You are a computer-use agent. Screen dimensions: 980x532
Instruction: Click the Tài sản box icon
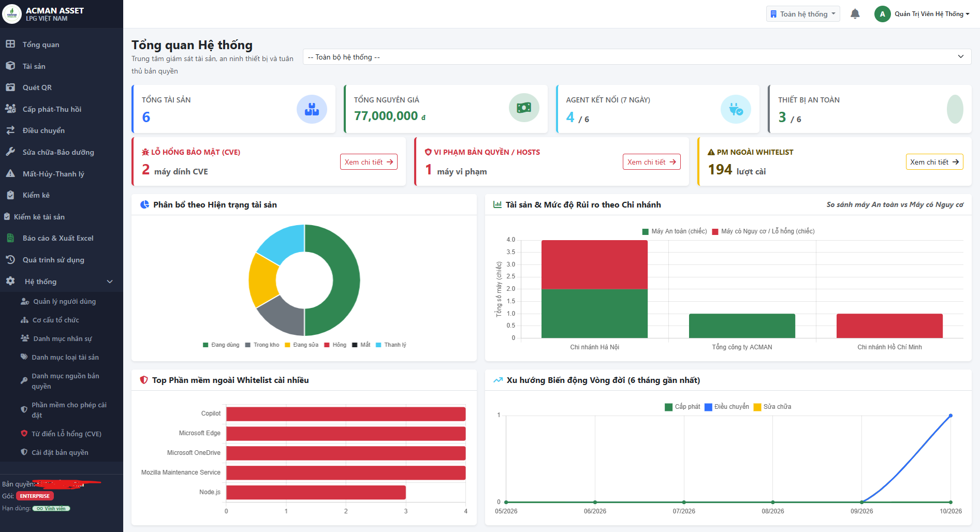(x=10, y=66)
